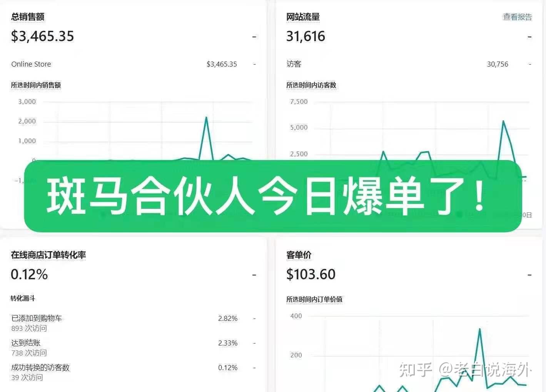Click the 0.12% value in 成功转换的访客数 row
This screenshot has width=546, height=392.
[228, 368]
